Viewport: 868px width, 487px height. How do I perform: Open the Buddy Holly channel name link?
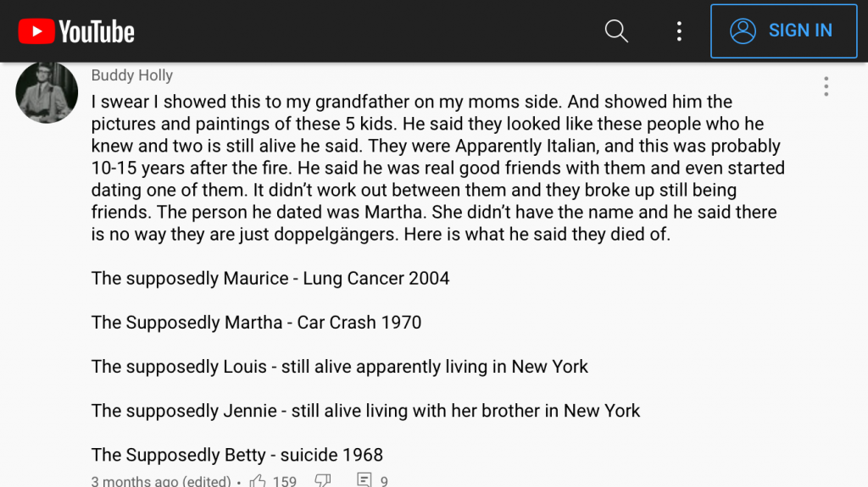tap(131, 75)
